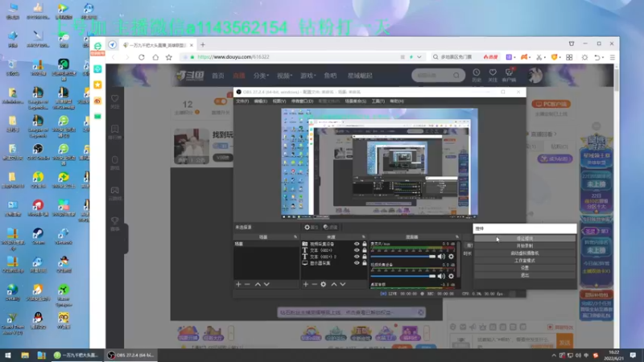Click 退出 to exit OBS

tap(525, 275)
